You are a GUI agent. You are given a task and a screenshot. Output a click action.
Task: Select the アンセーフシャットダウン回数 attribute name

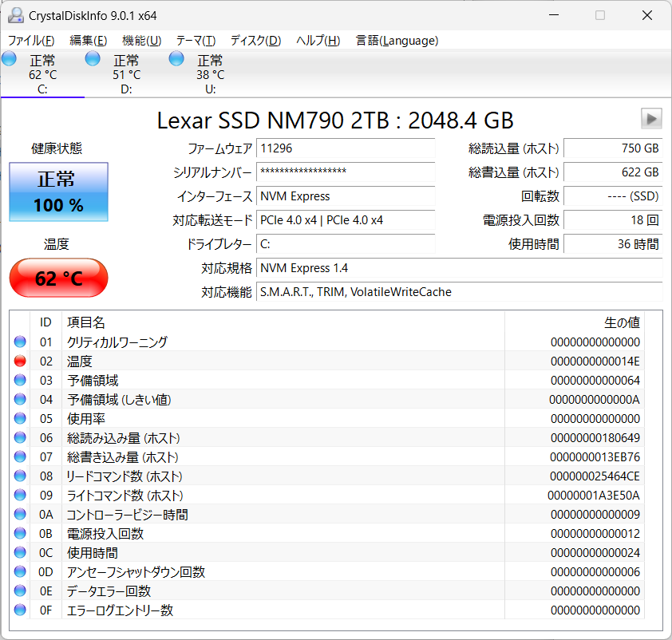click(x=136, y=572)
